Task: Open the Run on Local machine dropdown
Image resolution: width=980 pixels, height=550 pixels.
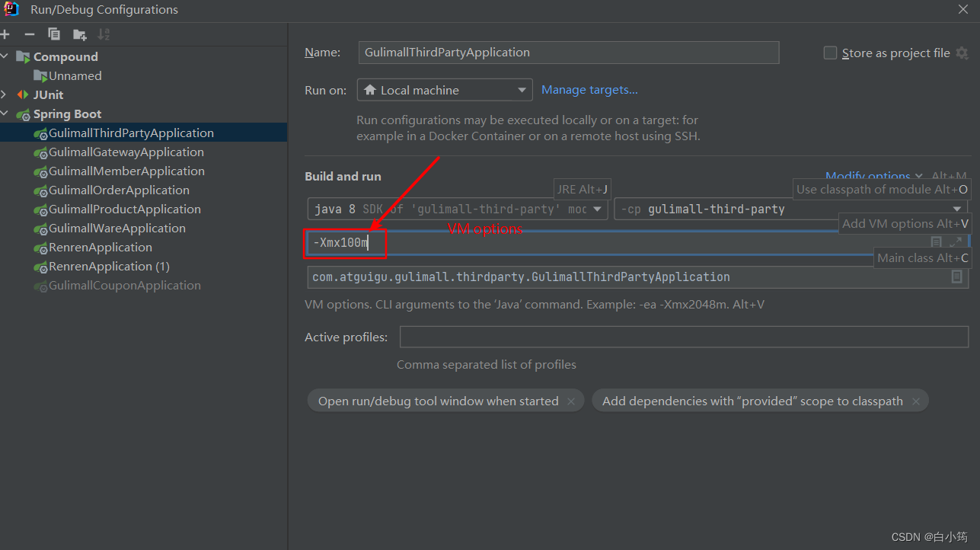Action: click(445, 90)
